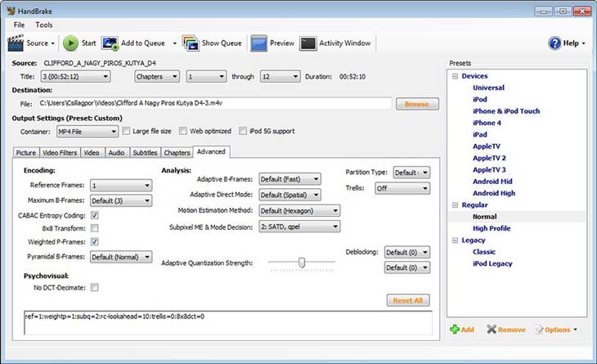Click the HandBrake app icon in title bar
The image size is (597, 364).
tap(11, 11)
